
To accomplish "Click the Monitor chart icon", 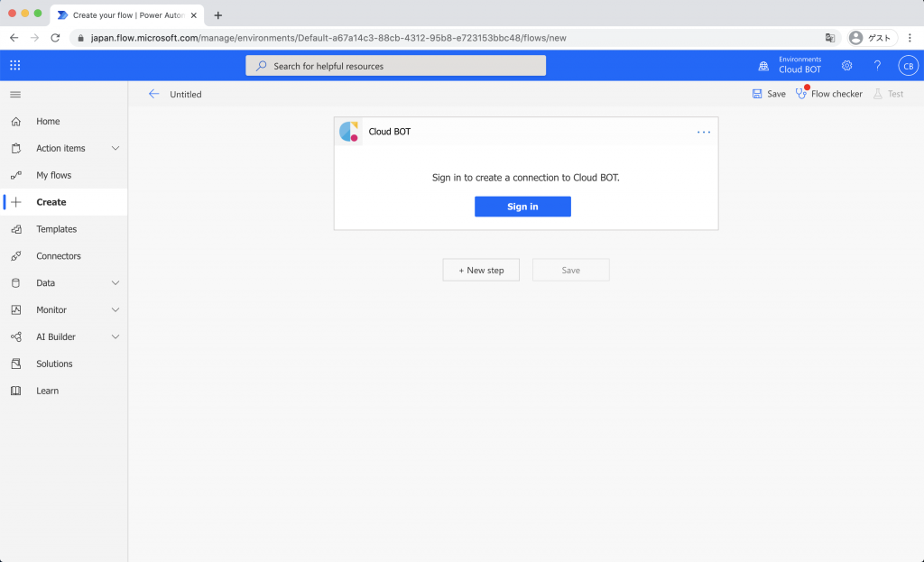I will click(x=16, y=309).
